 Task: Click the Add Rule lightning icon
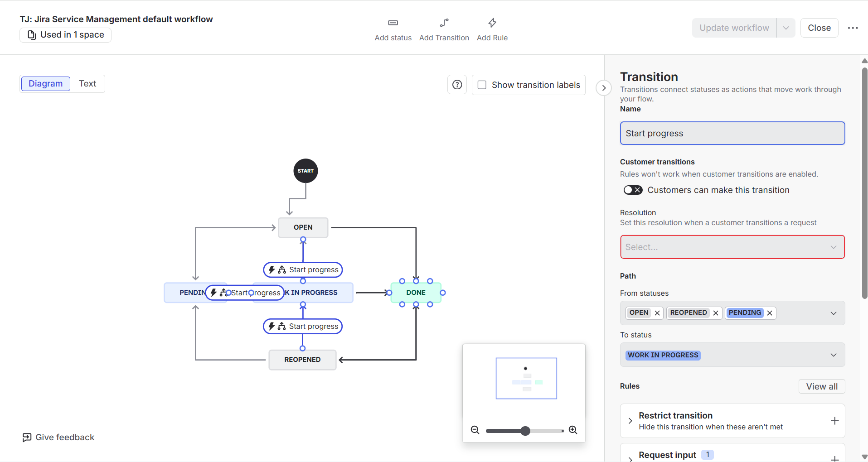(x=492, y=23)
